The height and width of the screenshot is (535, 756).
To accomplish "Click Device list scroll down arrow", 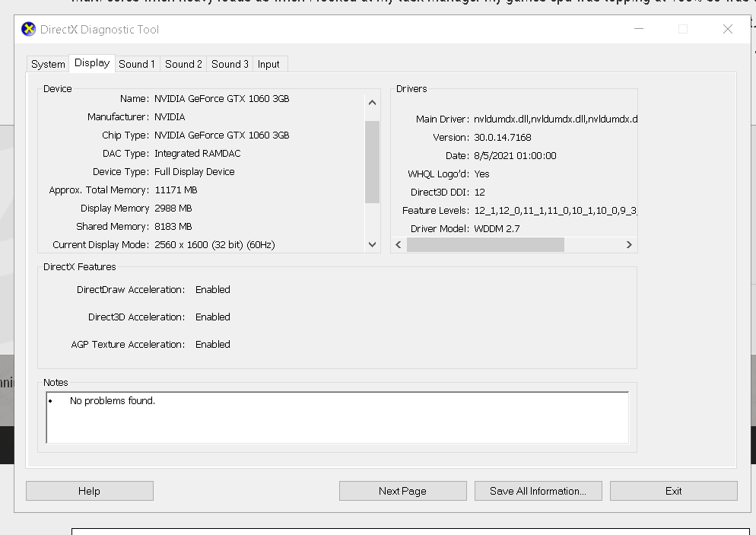I will click(x=372, y=244).
